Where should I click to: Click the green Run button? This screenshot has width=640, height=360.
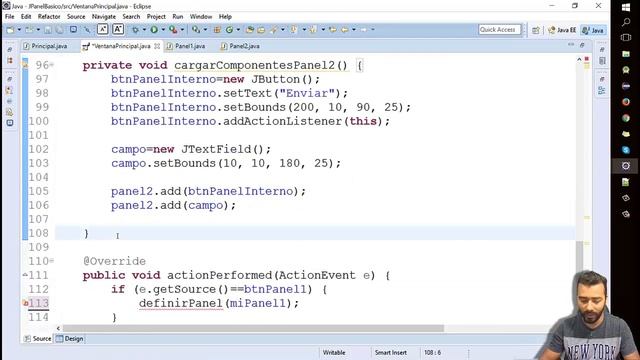pyautogui.click(x=154, y=29)
